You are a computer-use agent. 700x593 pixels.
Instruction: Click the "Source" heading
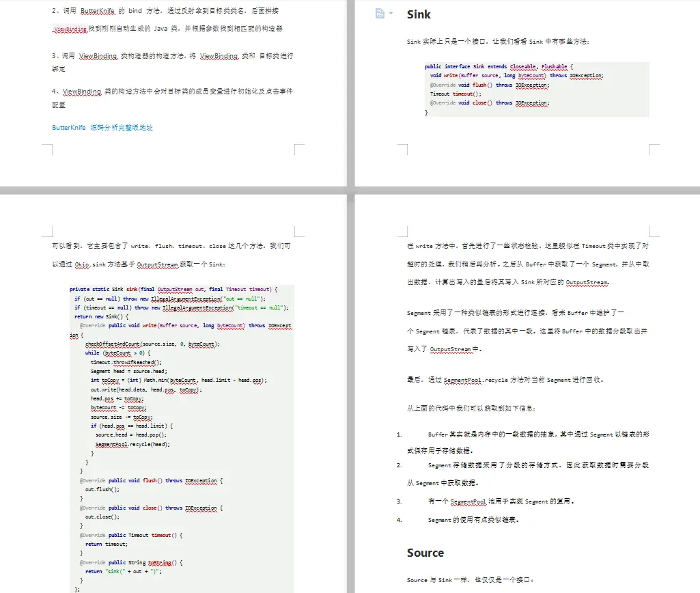pos(425,553)
